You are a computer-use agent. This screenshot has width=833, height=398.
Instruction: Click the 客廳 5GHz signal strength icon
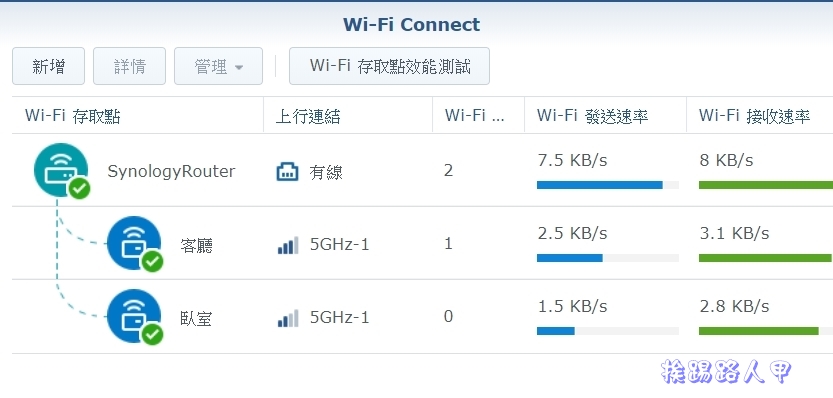288,245
